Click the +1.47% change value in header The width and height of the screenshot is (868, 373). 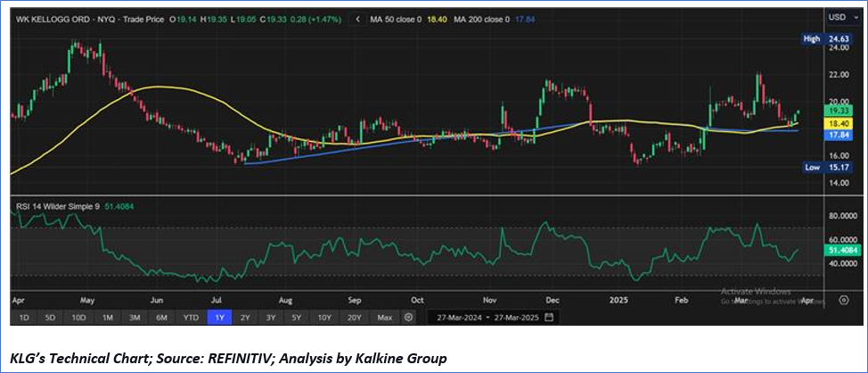click(x=326, y=20)
